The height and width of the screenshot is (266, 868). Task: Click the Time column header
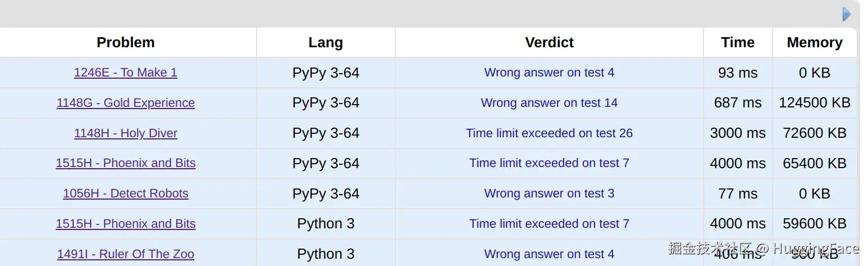point(738,43)
